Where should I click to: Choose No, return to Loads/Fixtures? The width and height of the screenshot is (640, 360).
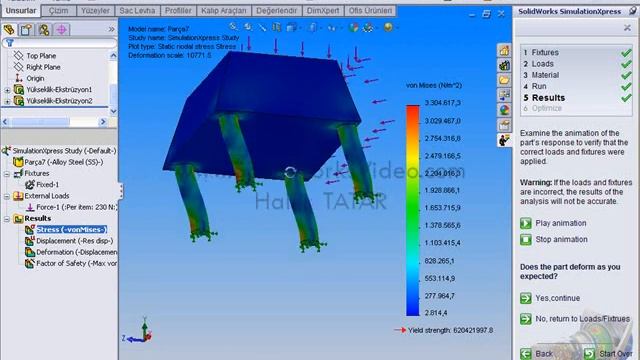pyautogui.click(x=575, y=318)
